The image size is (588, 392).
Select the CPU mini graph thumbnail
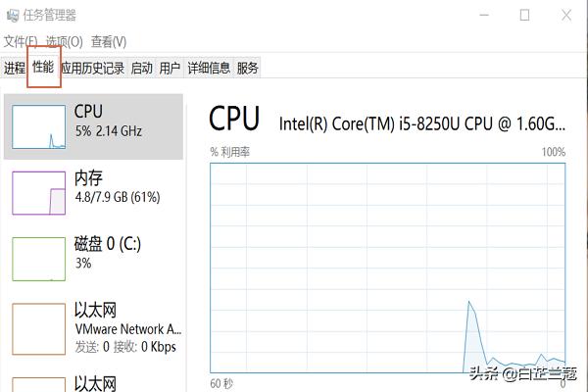point(38,126)
